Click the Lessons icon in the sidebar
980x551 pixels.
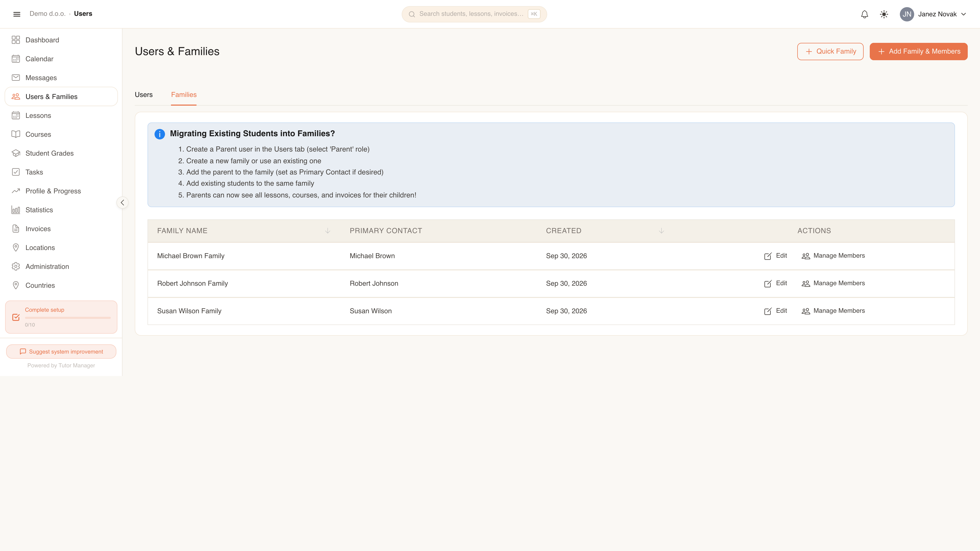pyautogui.click(x=16, y=116)
